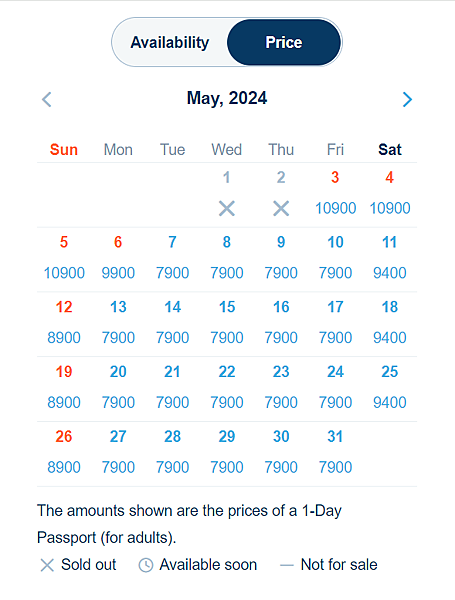This screenshot has height=600, width=455.
Task: Pick Friday May 31 date
Action: coord(335,454)
